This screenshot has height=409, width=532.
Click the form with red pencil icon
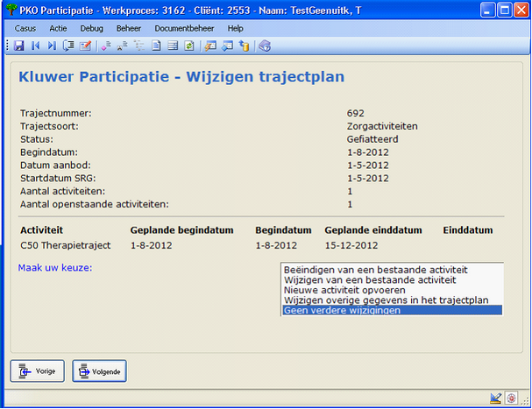85,46
